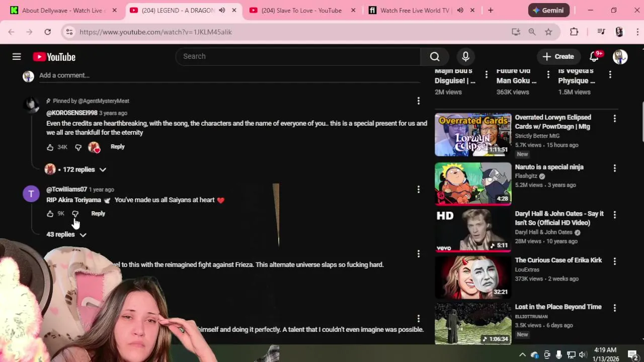This screenshot has height=362, width=644.
Task: Open zoom control in address bar
Action: click(532, 32)
